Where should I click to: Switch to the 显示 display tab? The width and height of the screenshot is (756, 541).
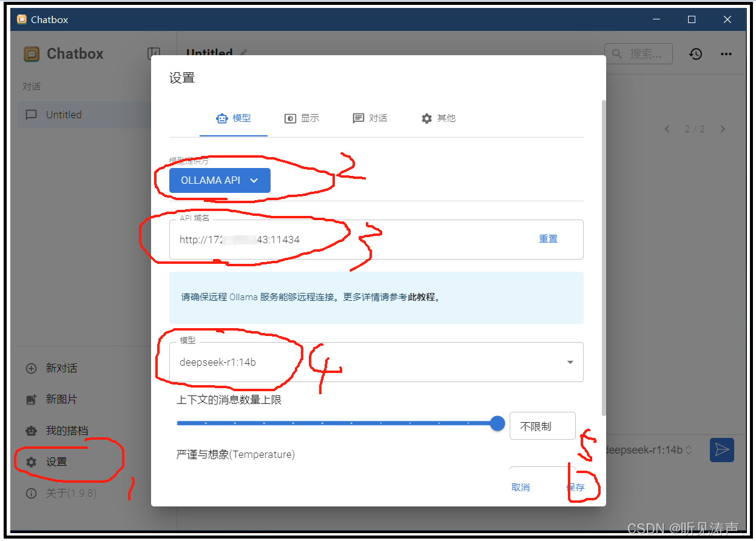(x=302, y=118)
